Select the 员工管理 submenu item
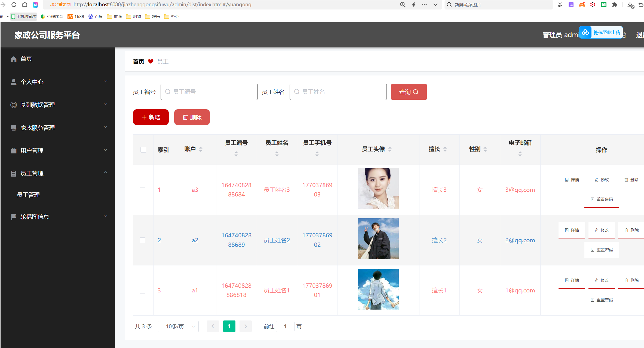644x348 pixels. point(28,195)
